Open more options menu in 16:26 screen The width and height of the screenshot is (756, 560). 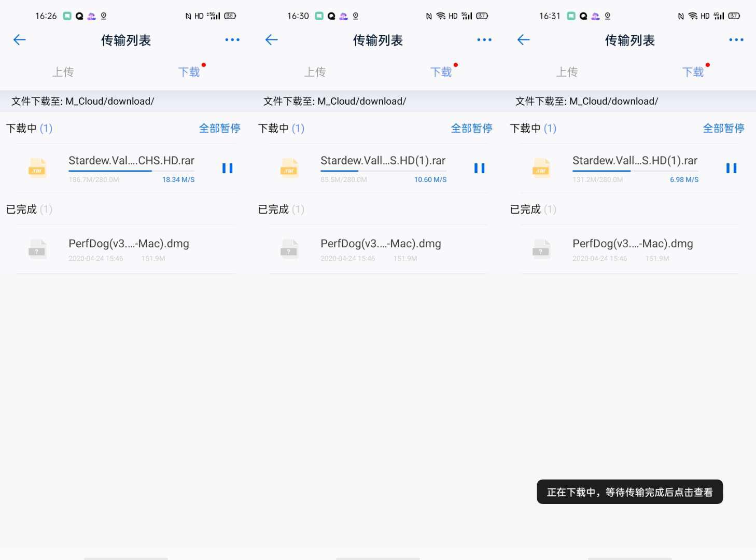pyautogui.click(x=232, y=40)
